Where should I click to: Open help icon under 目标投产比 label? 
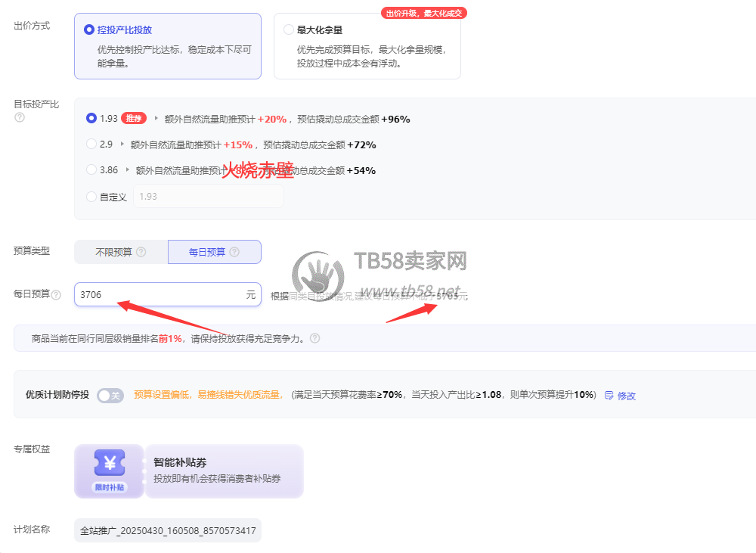click(20, 117)
